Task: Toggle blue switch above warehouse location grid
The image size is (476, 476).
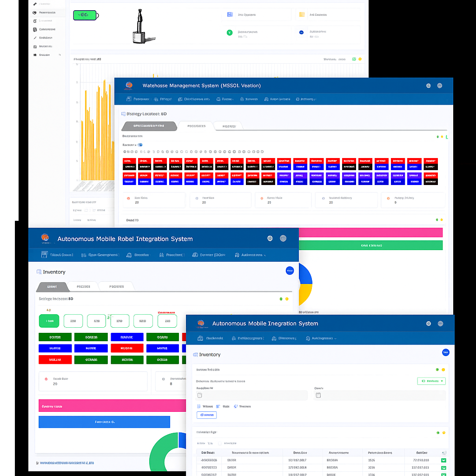Action: [x=140, y=145]
